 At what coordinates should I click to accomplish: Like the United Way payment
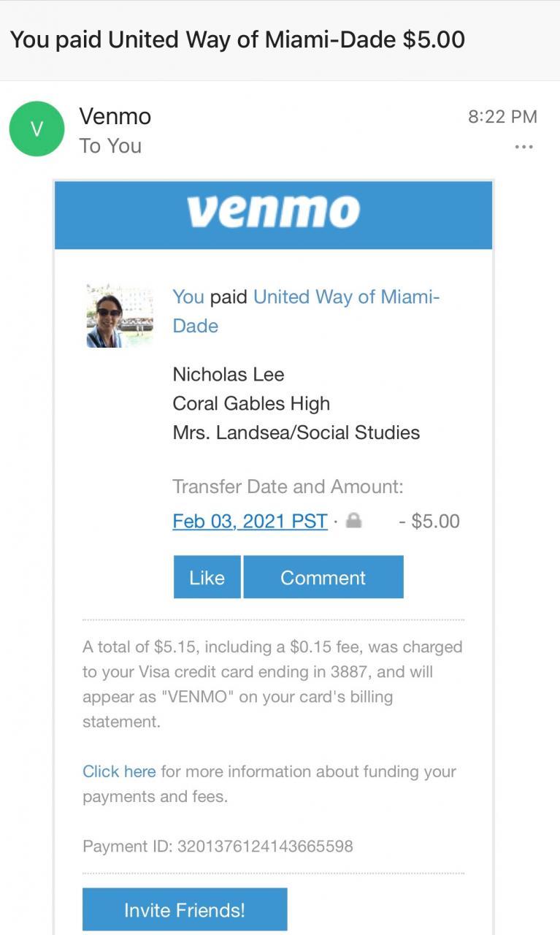pos(207,577)
